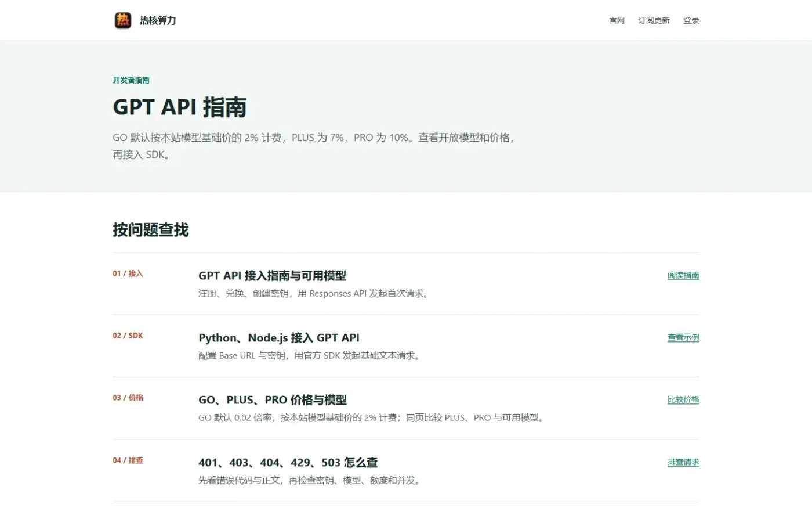Open the 阅读指南 link
This screenshot has width=812, height=508.
click(683, 275)
